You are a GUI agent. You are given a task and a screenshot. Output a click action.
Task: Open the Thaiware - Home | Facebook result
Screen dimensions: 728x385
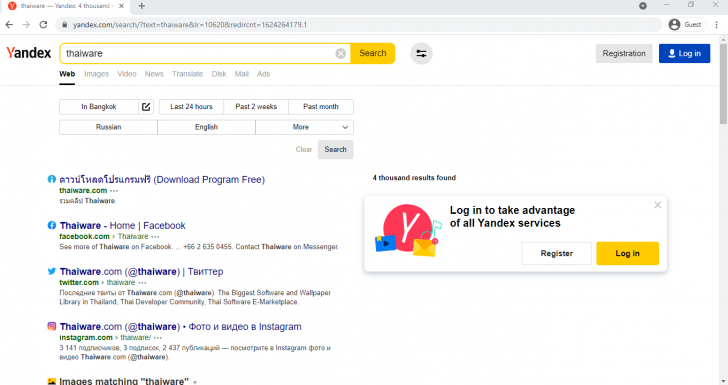[123, 226]
